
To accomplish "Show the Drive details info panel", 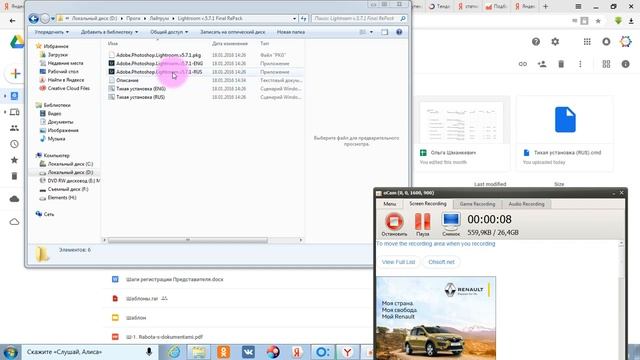I will point(625,64).
